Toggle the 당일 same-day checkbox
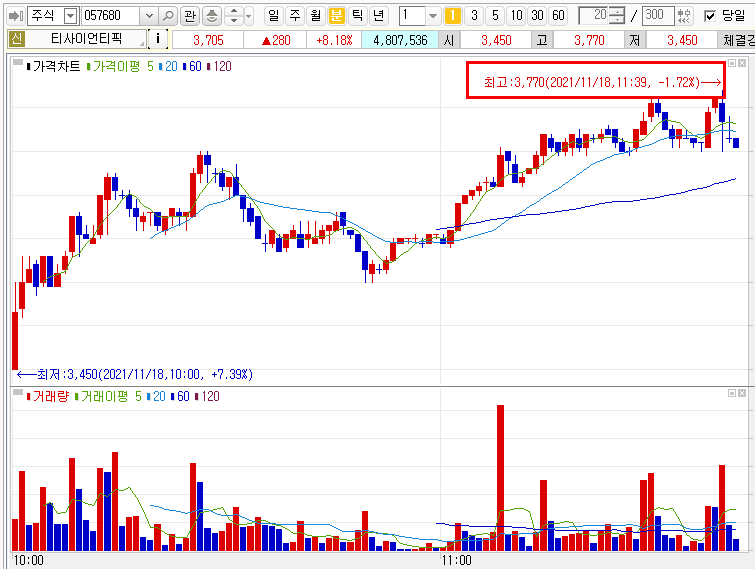Image resolution: width=755 pixels, height=569 pixels. [x=709, y=16]
